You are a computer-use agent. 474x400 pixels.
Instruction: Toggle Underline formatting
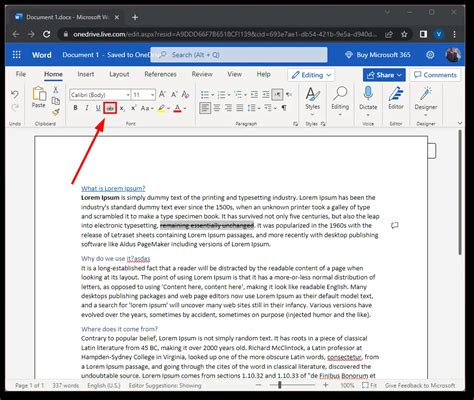98,108
